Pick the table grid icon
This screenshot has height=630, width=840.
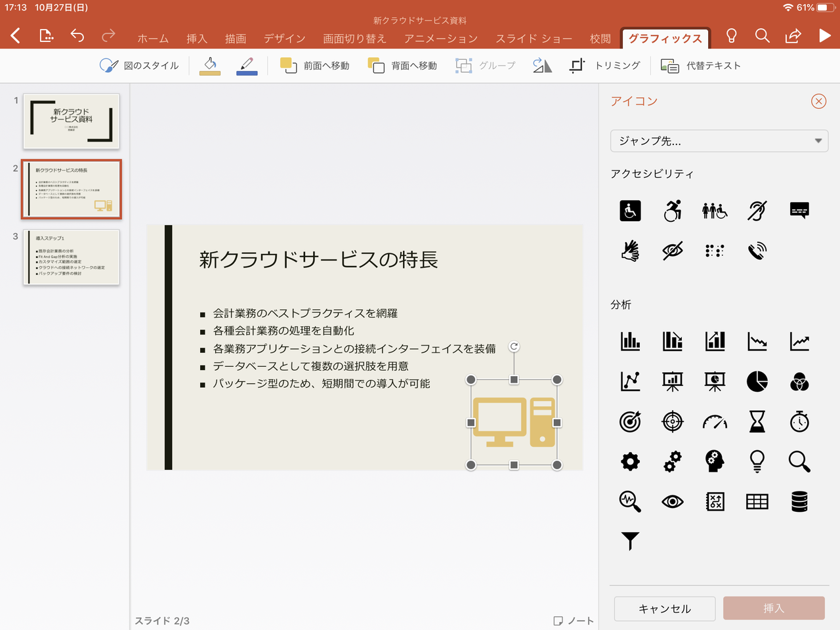(757, 501)
